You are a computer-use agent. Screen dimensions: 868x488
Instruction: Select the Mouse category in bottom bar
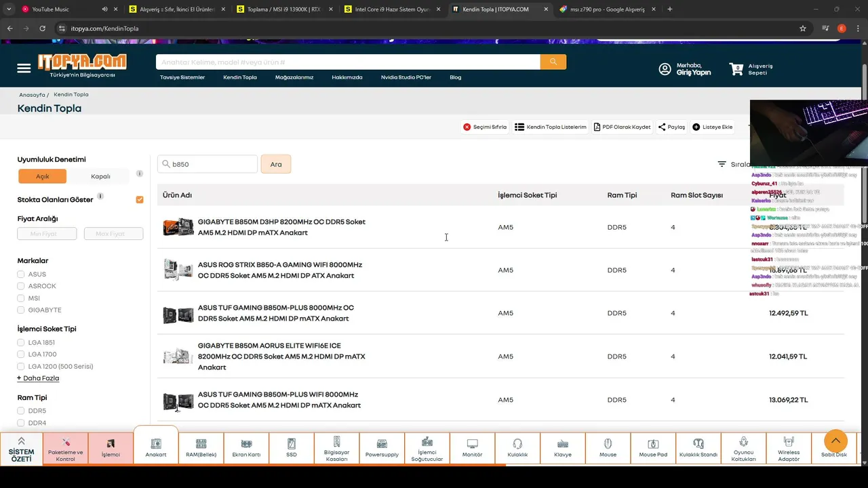(x=608, y=449)
